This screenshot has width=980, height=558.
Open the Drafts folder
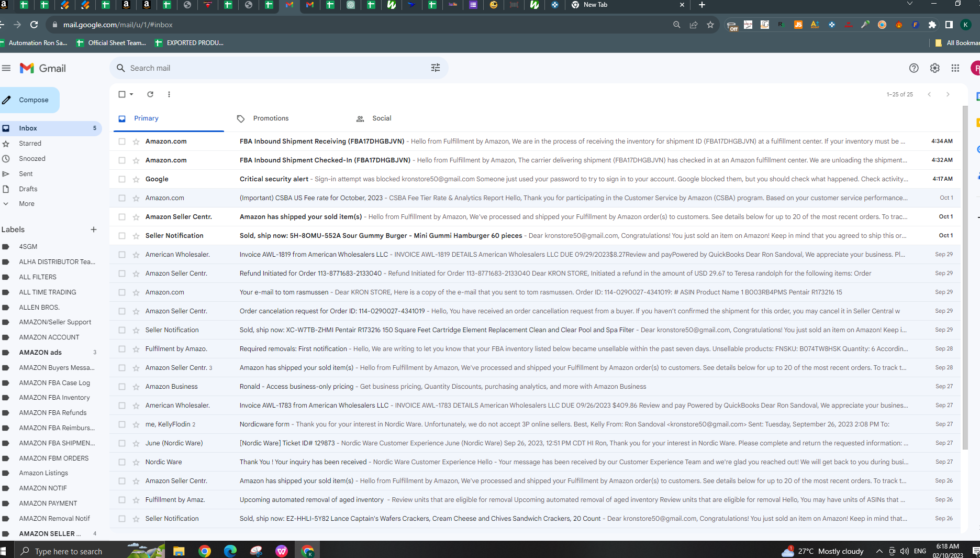(28, 189)
